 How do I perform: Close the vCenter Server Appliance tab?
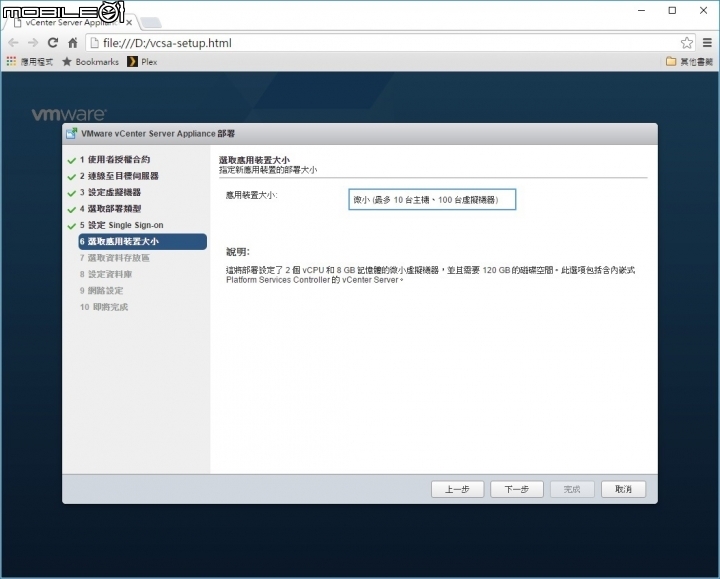coord(129,22)
